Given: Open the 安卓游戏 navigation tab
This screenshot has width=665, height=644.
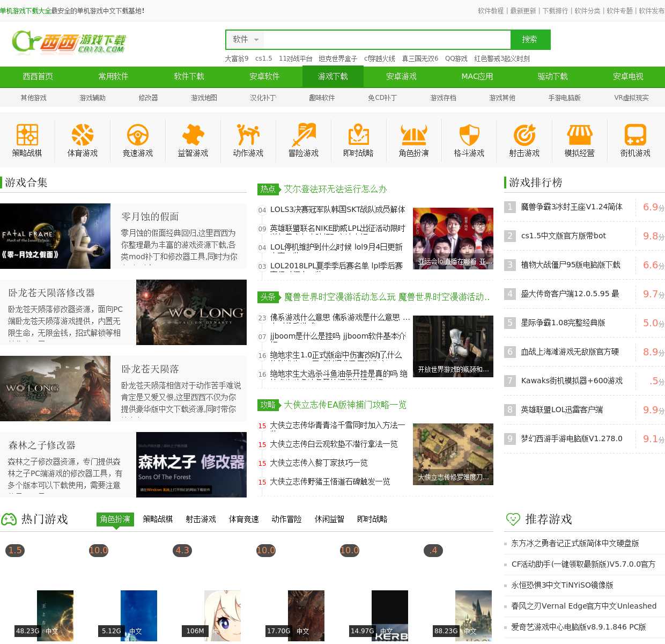Looking at the screenshot, I should coord(401,77).
